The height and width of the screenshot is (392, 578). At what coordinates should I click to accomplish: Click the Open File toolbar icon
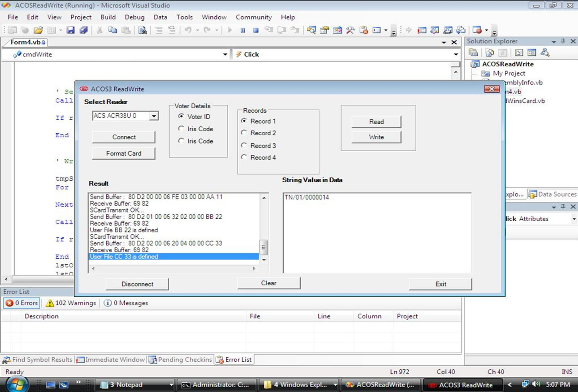pyautogui.click(x=38, y=30)
